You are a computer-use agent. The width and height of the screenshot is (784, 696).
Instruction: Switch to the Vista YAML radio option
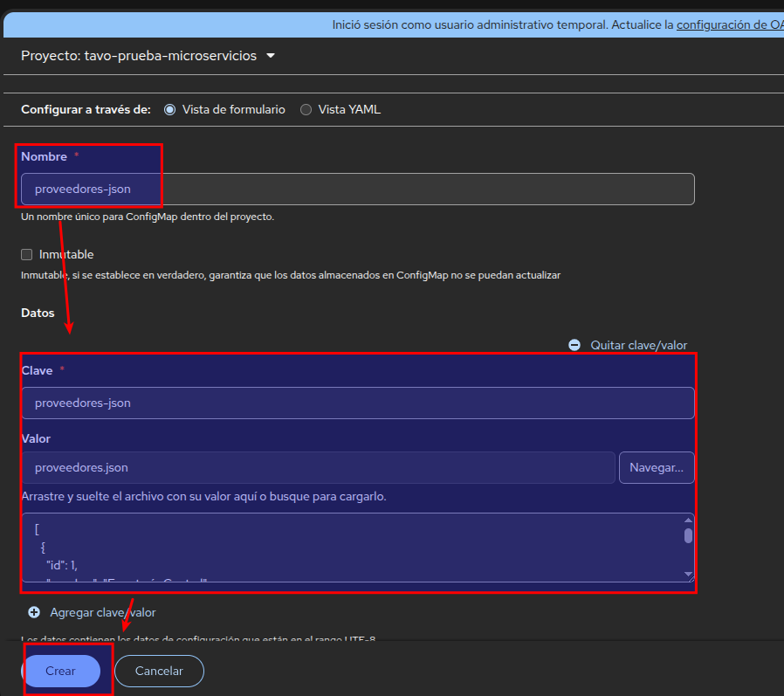[306, 110]
